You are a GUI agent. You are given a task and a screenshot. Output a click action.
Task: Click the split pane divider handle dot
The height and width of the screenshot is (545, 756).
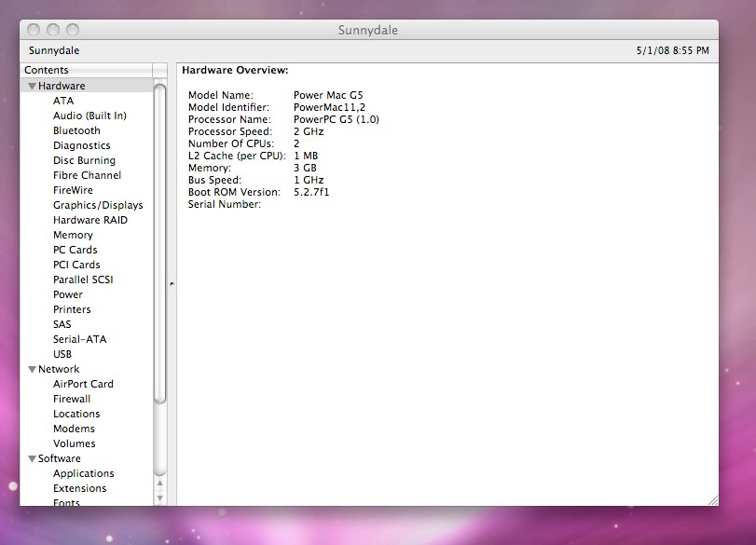[172, 284]
